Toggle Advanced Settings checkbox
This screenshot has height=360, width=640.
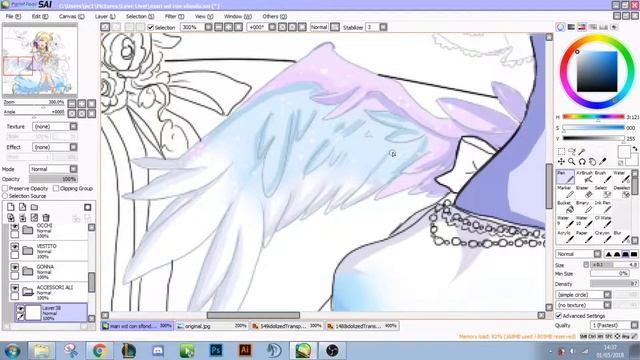tap(559, 316)
